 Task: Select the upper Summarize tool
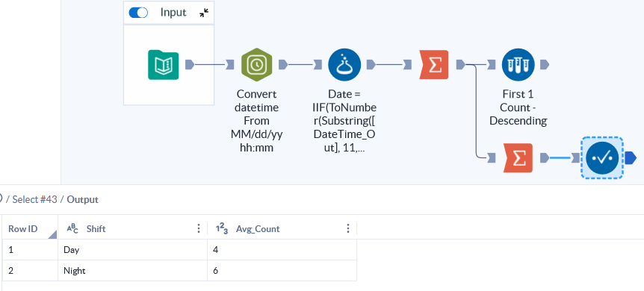click(x=434, y=65)
